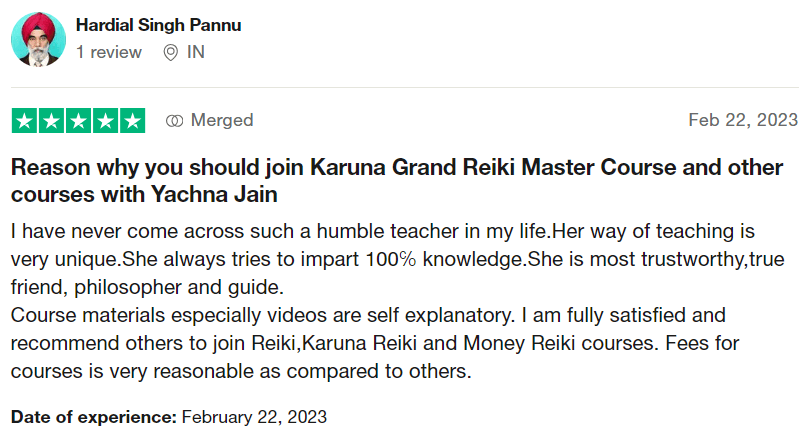Click the 'Course materials especially videos' sentence
Screen dimensions: 812x433
tap(263, 315)
